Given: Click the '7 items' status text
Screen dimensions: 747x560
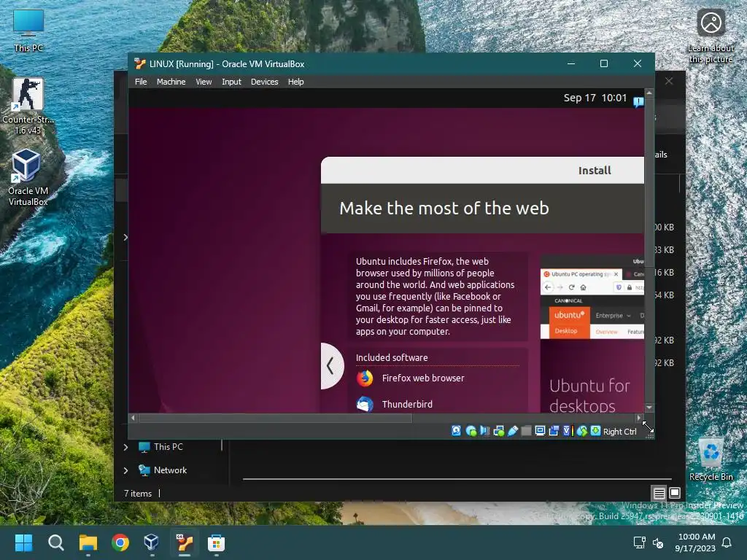Looking at the screenshot, I should (138, 494).
